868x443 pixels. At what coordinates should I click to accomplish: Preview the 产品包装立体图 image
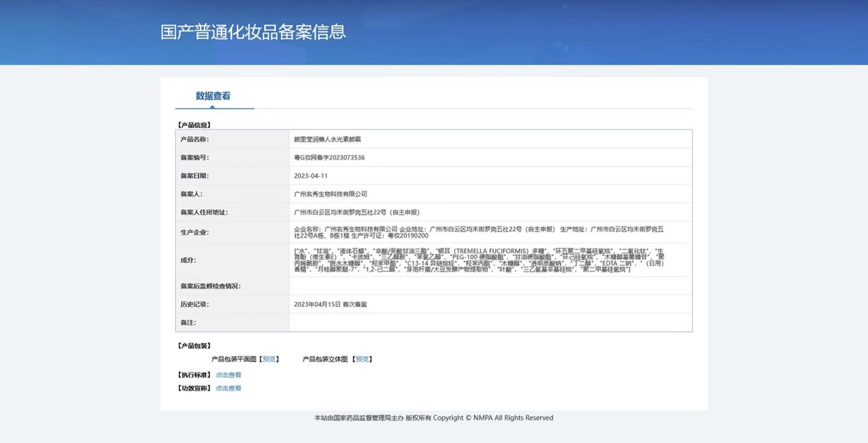pos(362,360)
